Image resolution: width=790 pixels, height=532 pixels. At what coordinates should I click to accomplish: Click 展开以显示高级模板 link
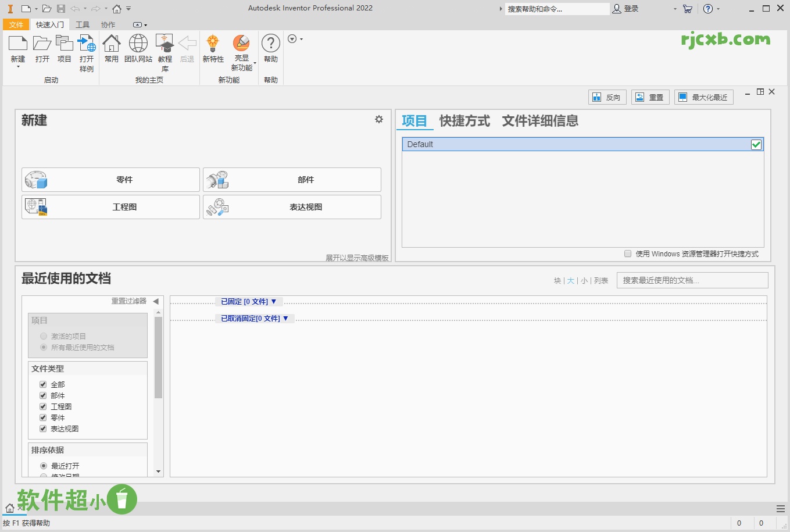click(357, 258)
